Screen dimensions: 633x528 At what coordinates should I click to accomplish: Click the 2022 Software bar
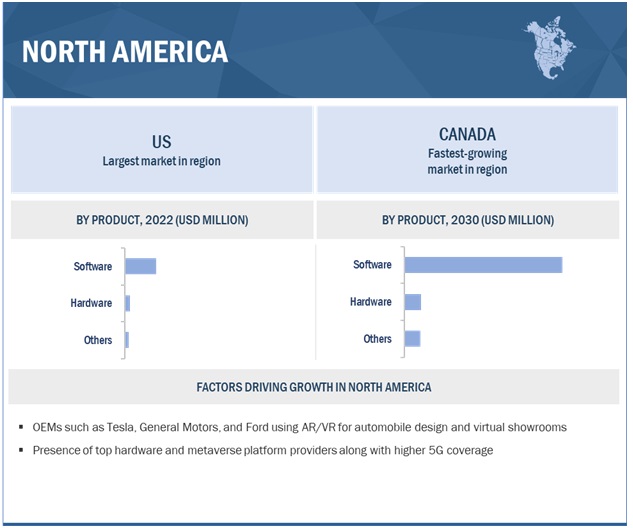[x=140, y=266]
